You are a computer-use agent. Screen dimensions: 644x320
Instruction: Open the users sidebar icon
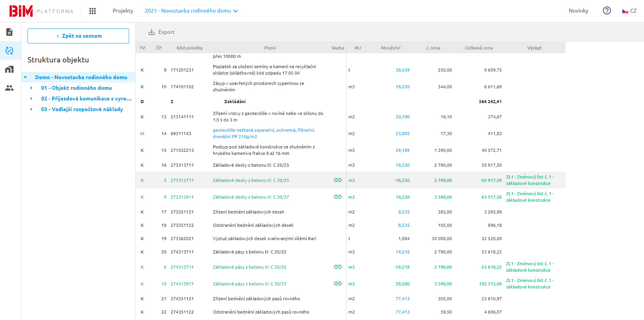click(10, 88)
